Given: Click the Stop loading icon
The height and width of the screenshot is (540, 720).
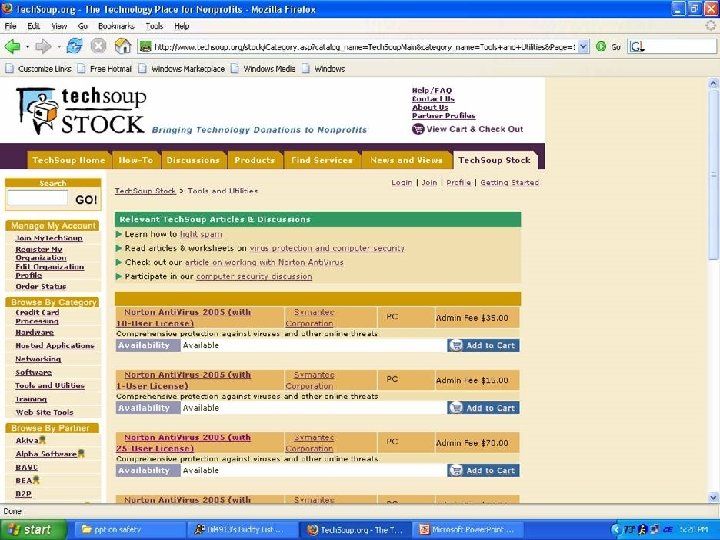Looking at the screenshot, I should 98,46.
